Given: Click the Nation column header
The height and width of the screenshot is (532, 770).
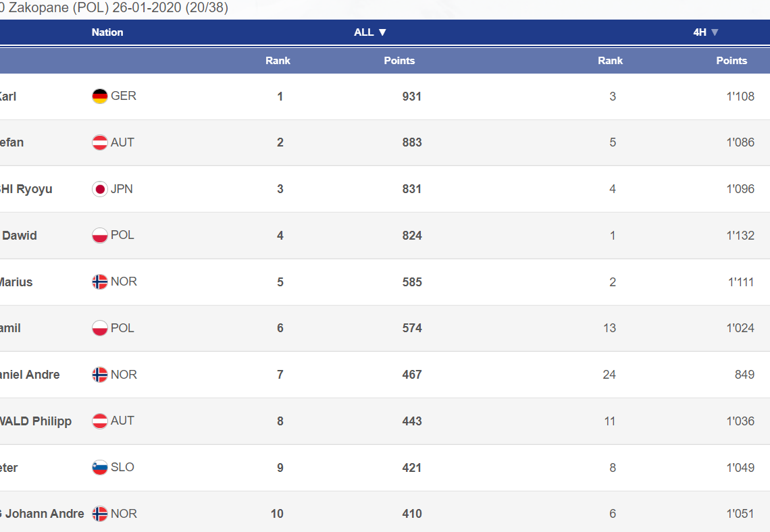Looking at the screenshot, I should click(x=107, y=32).
